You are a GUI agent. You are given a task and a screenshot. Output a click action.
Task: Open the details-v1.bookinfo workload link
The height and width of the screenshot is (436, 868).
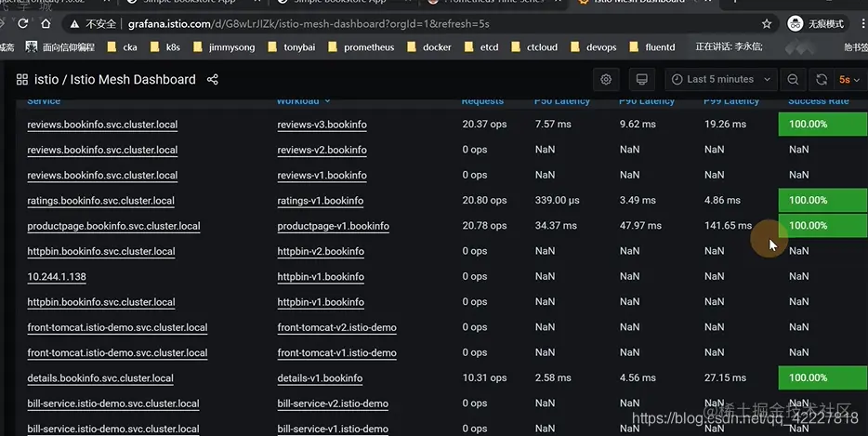320,378
